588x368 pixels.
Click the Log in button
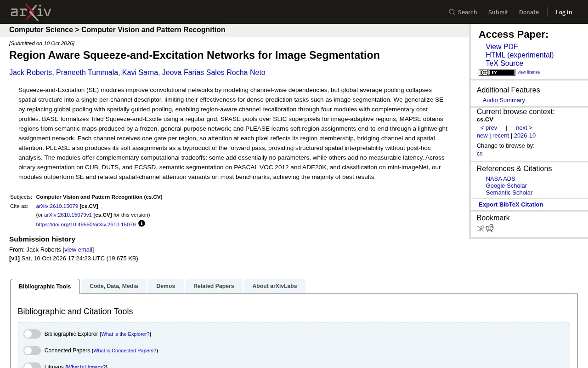(564, 12)
